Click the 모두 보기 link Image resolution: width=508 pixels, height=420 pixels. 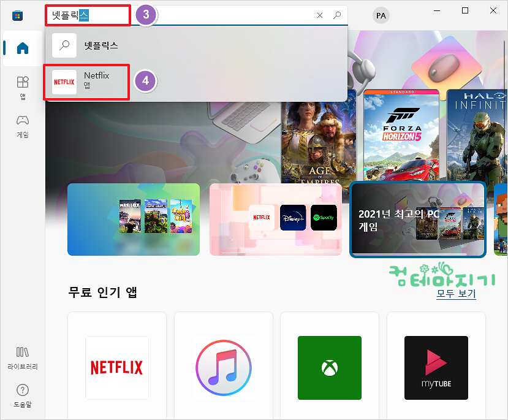click(x=456, y=294)
